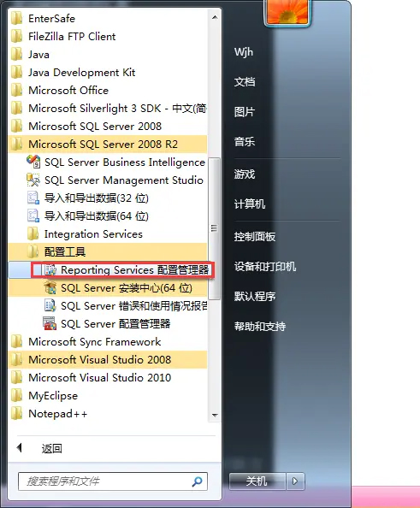Click the 导入和导出数据(32 位) icon
Screen dimensions: 420x508
33,198
